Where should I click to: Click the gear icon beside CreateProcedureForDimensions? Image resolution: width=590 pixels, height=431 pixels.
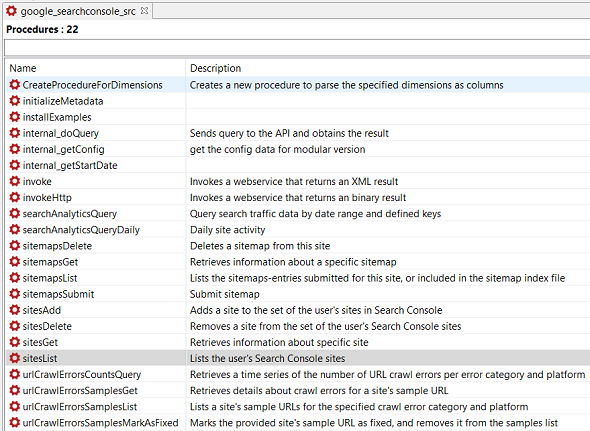pos(14,85)
